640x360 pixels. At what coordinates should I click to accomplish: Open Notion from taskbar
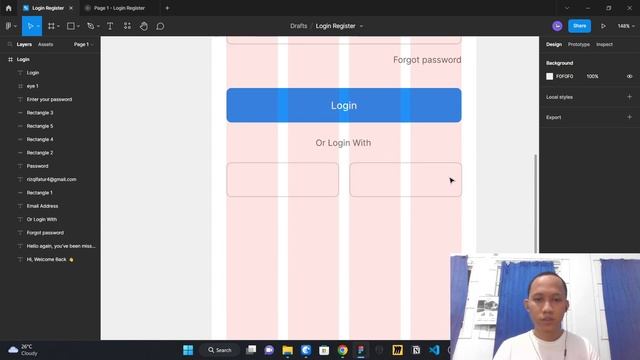tap(416, 350)
